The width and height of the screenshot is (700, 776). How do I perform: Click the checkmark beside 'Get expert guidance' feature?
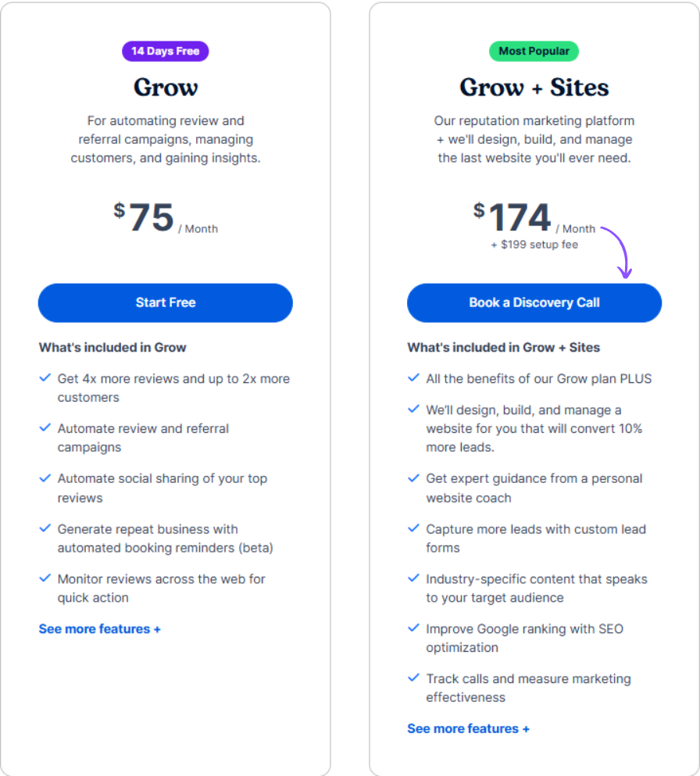[x=413, y=477]
